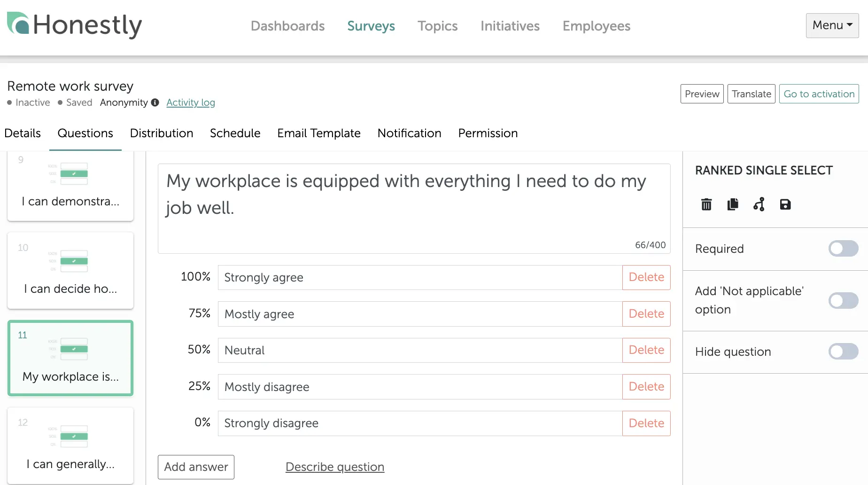
Task: Delete the 'Neutral' answer option
Action: pos(646,350)
